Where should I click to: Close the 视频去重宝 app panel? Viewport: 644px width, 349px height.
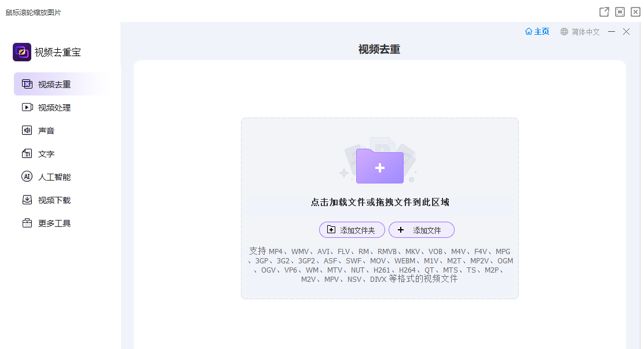[x=626, y=32]
